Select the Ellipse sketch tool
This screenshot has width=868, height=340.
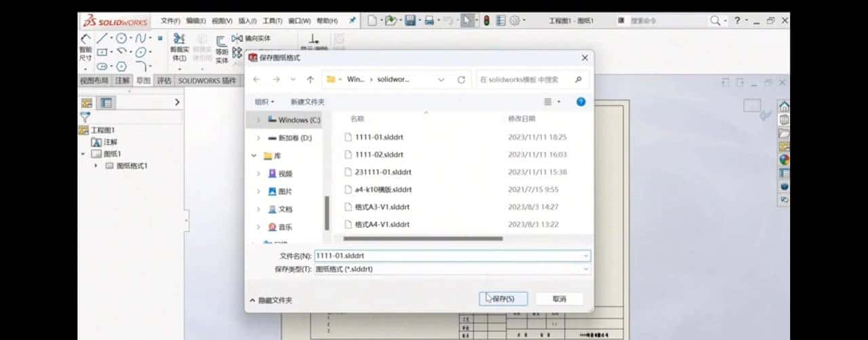click(x=141, y=52)
